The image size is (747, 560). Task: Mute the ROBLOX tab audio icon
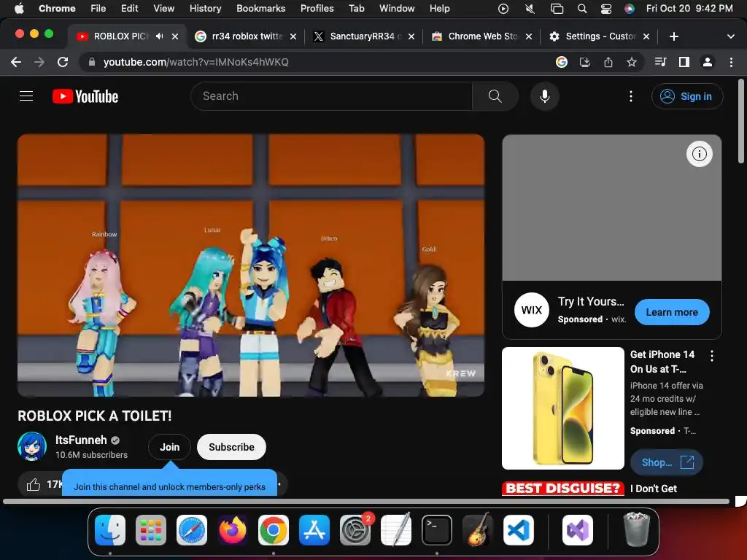coord(159,36)
